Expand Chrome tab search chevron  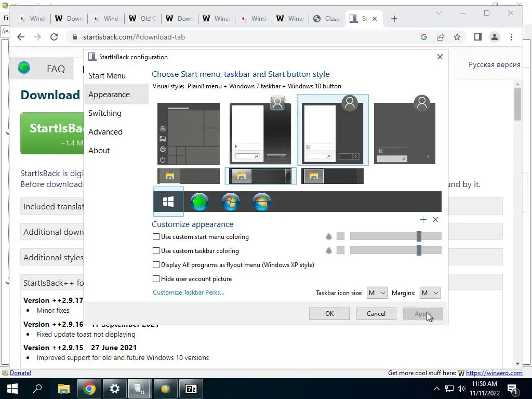438,13
